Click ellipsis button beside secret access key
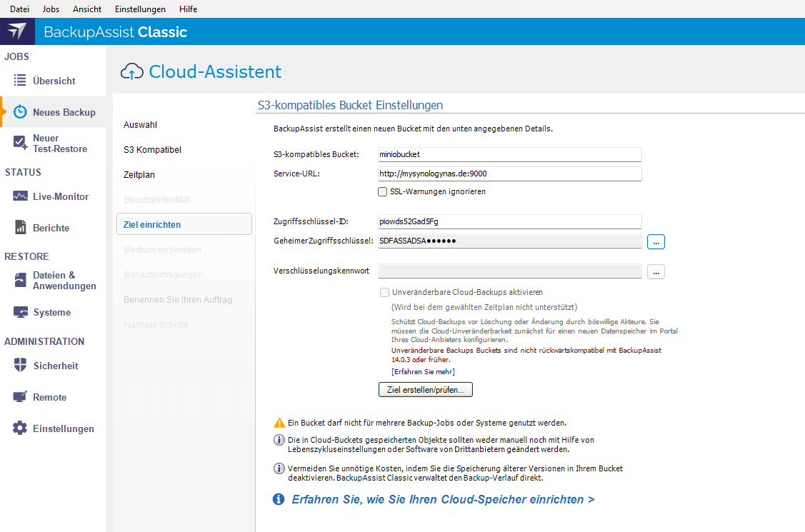Screen dimensions: 805x532 [x=656, y=242]
